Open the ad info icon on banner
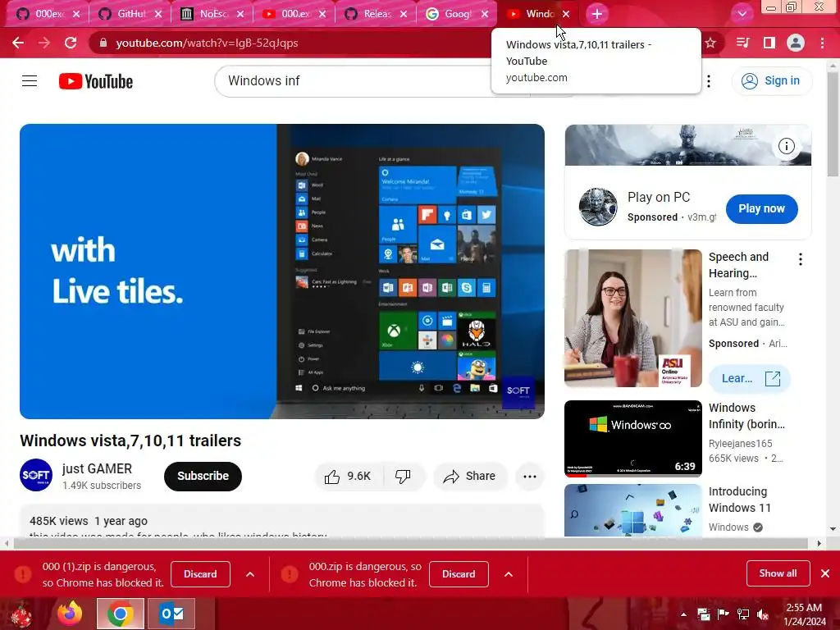Viewport: 840px width, 630px height. coord(786,146)
